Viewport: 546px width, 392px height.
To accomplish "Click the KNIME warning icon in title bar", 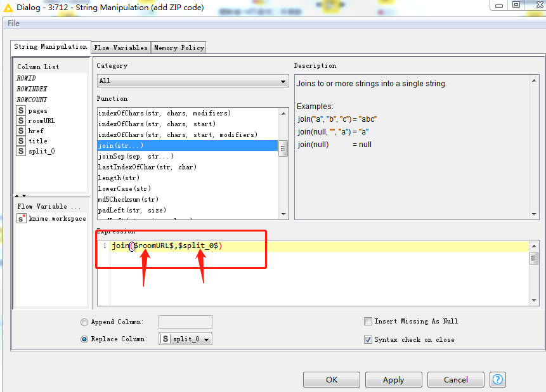I will tap(6, 7).
